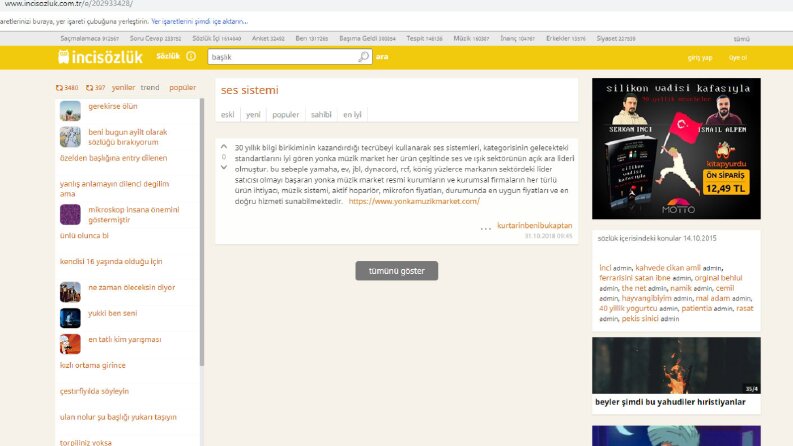Select the en iyi sort tab
The height and width of the screenshot is (446, 793).
click(x=353, y=115)
